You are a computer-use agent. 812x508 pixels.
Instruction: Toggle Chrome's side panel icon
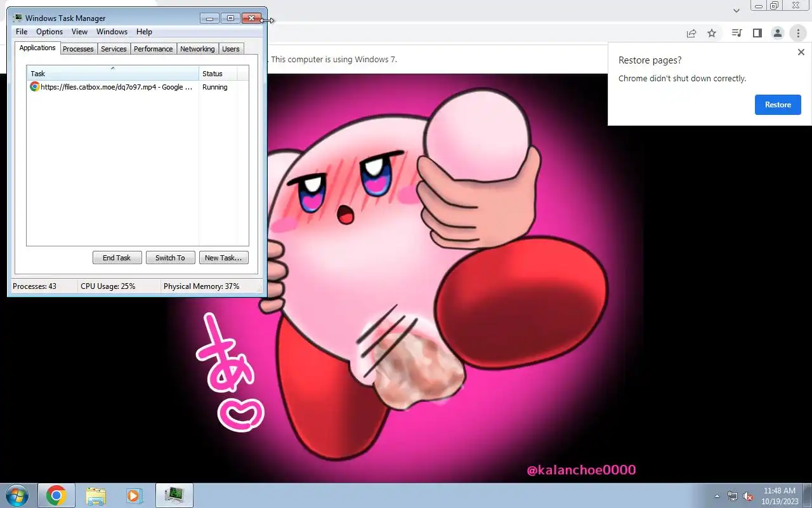[x=757, y=33]
